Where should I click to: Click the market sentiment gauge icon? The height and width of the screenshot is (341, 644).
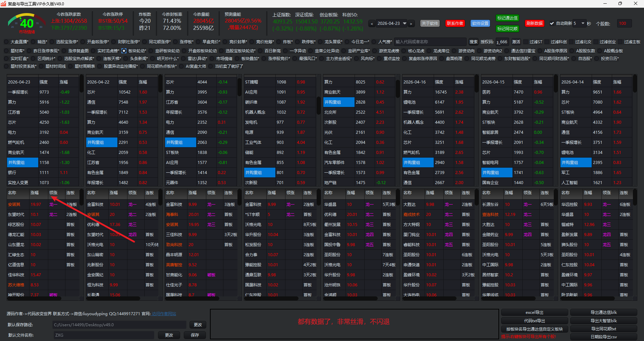pyautogui.click(x=27, y=23)
